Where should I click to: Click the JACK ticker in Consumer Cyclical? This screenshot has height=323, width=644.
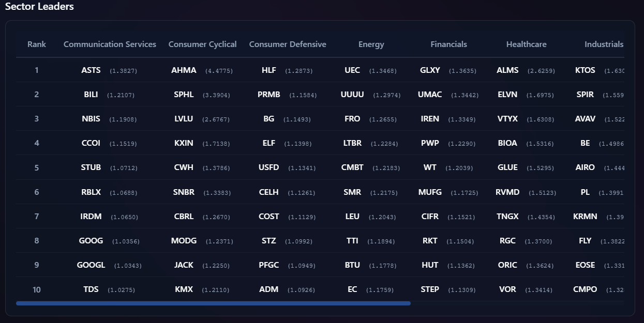[184, 265]
